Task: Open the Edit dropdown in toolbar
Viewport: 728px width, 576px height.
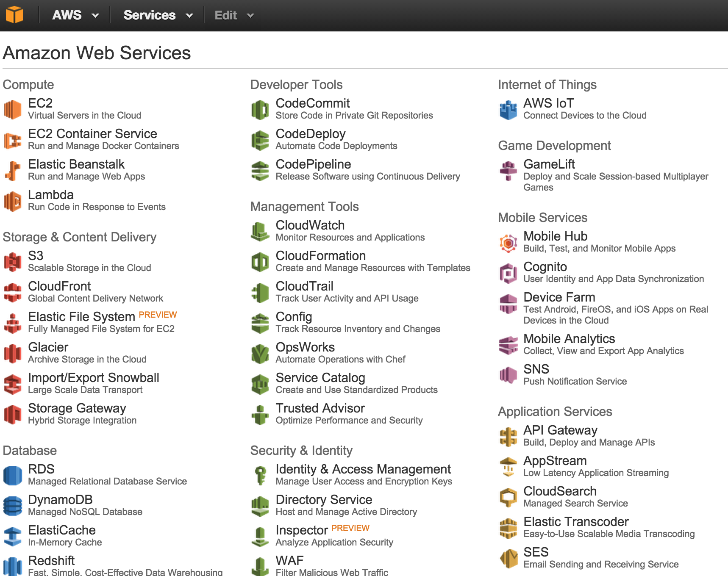Action: pyautogui.click(x=234, y=16)
